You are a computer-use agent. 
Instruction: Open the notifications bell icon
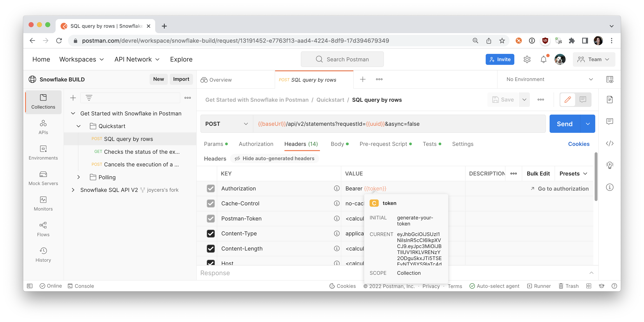point(543,59)
